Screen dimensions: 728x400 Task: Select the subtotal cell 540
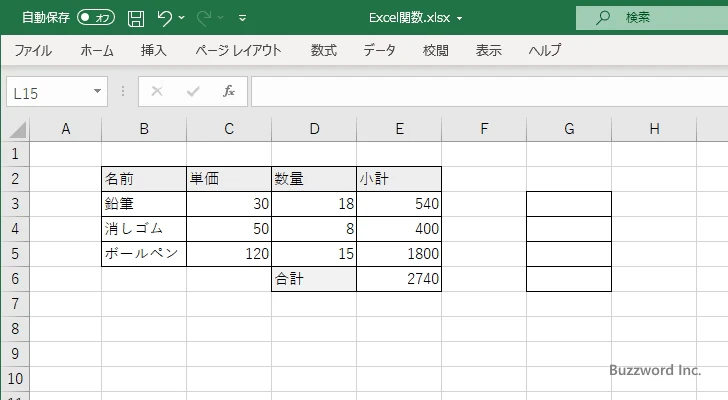[399, 204]
